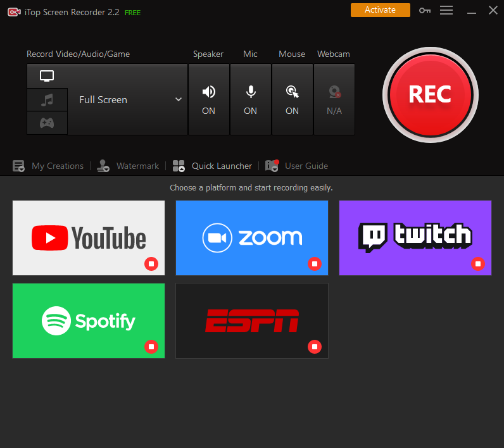This screenshot has height=448, width=504.
Task: Launch the ESPN platform tile
Action: tap(252, 321)
